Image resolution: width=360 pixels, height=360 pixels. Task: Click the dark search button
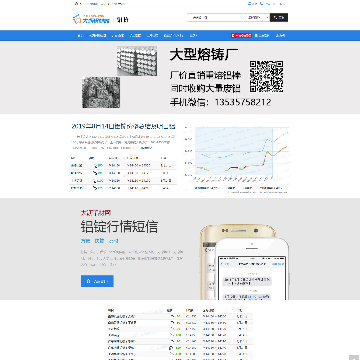pos(279,18)
